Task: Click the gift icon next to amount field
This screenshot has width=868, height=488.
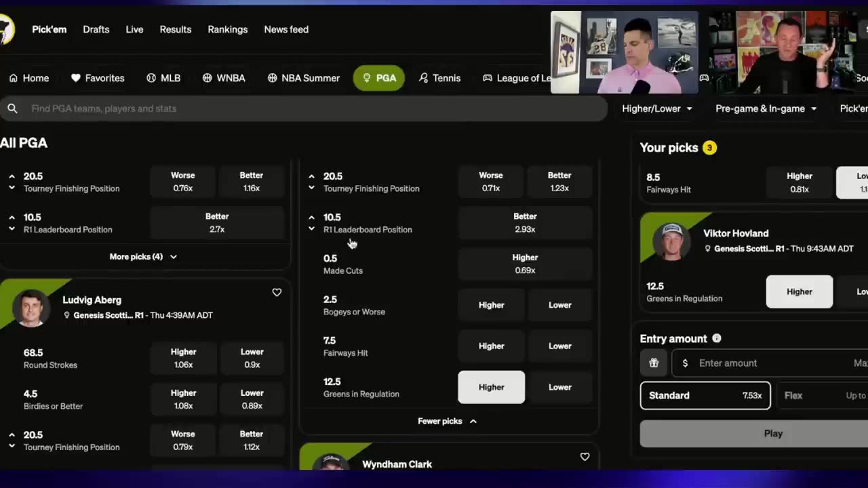Action: [x=654, y=363]
